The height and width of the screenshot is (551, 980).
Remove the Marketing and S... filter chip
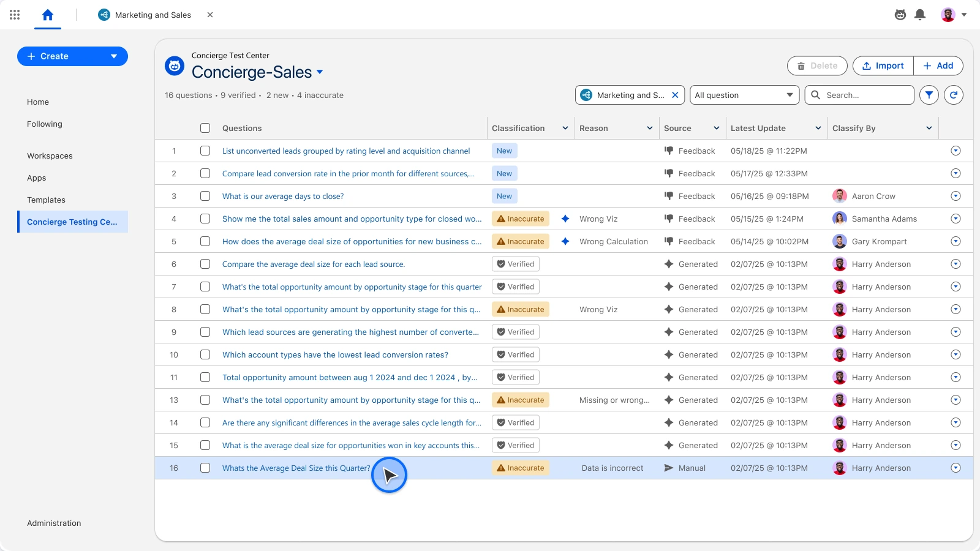(675, 95)
